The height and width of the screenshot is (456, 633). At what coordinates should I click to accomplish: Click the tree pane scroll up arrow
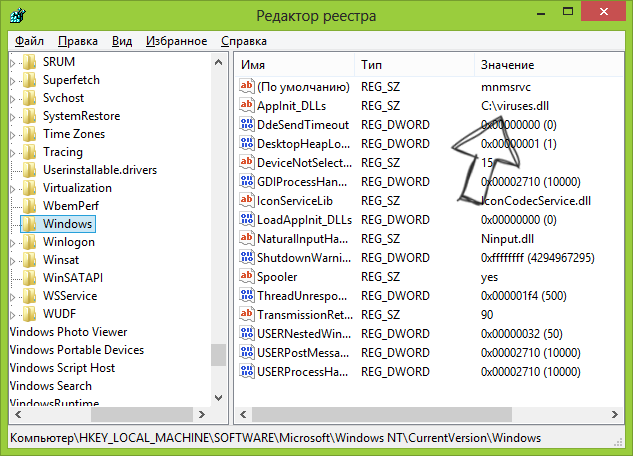click(218, 62)
